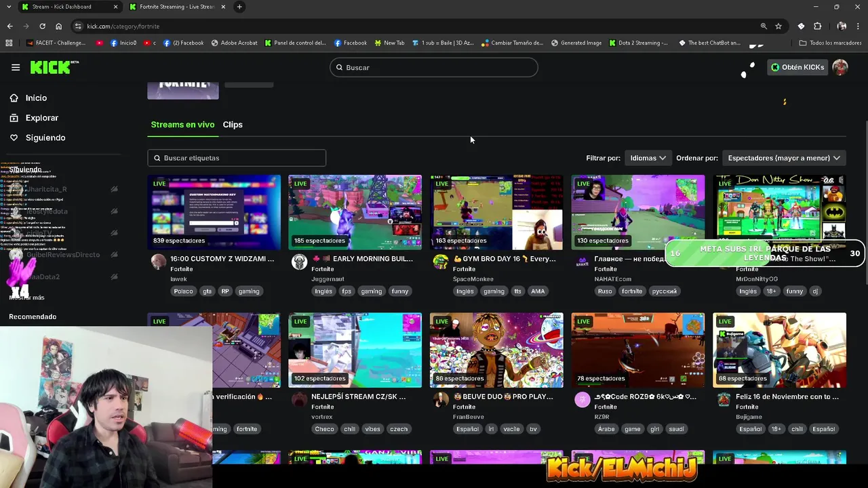The width and height of the screenshot is (868, 488).
Task: Open the NAHATEcom stream thumbnail
Action: pos(637,212)
